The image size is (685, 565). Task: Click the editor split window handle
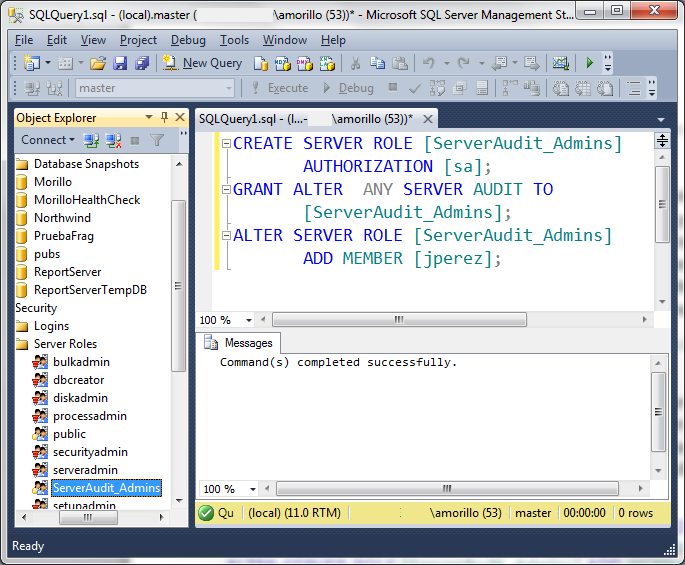(662, 141)
